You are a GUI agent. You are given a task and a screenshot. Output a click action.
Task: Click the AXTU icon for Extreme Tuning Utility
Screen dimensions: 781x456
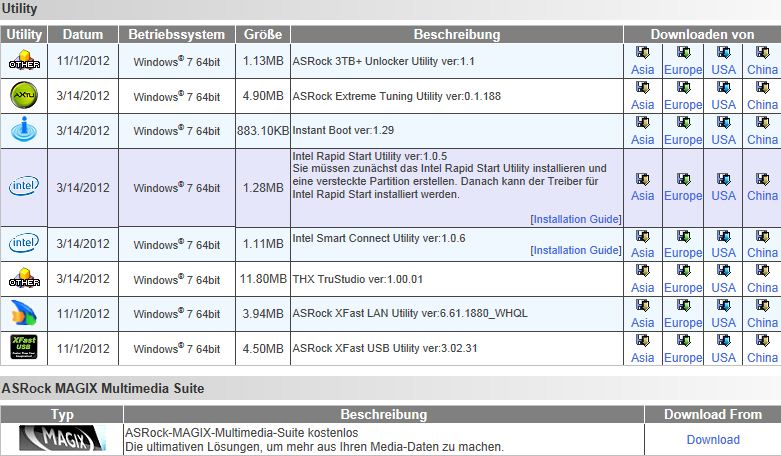(24, 95)
